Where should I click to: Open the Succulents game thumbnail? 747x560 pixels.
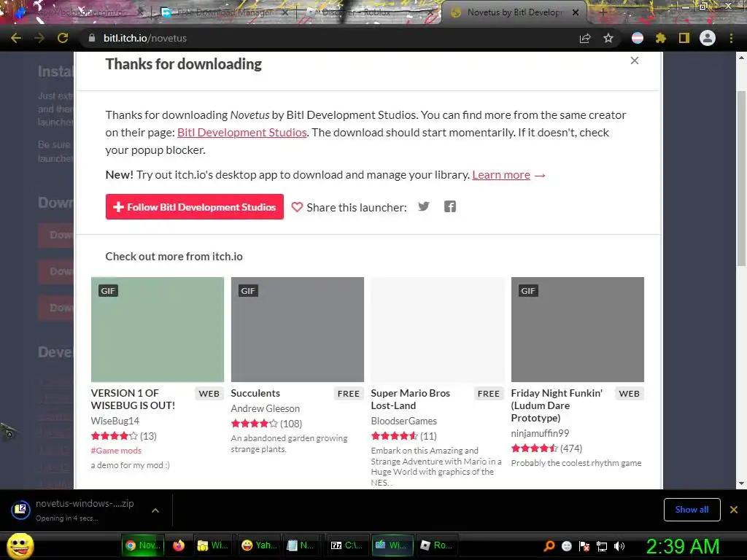point(298,330)
